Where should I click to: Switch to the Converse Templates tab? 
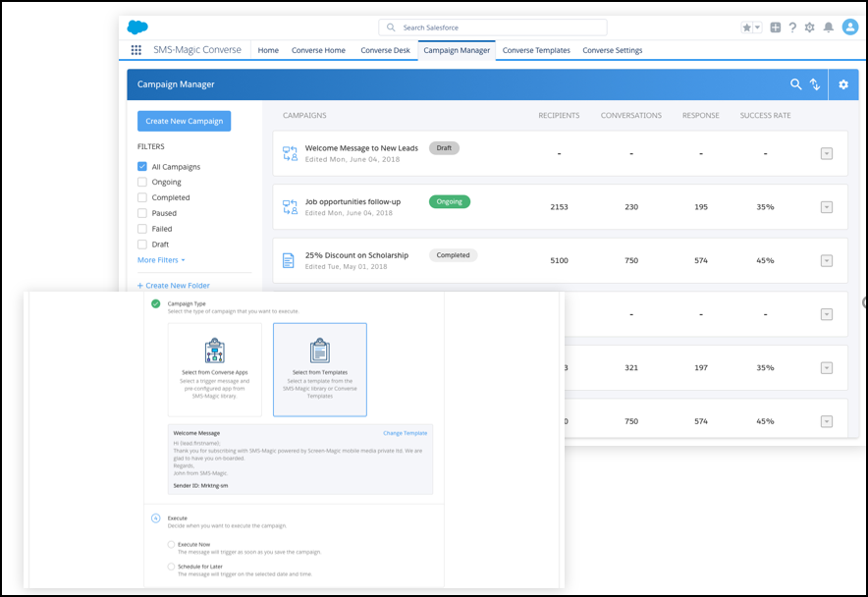536,50
